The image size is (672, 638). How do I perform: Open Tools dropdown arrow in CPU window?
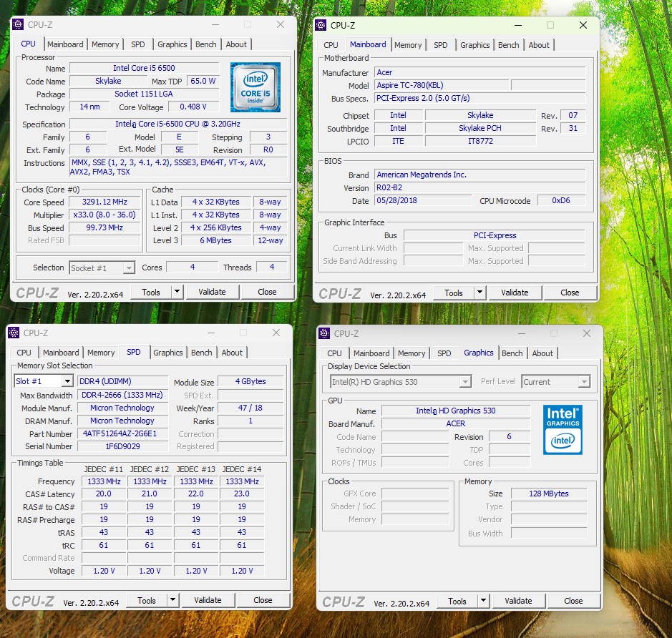[x=177, y=292]
